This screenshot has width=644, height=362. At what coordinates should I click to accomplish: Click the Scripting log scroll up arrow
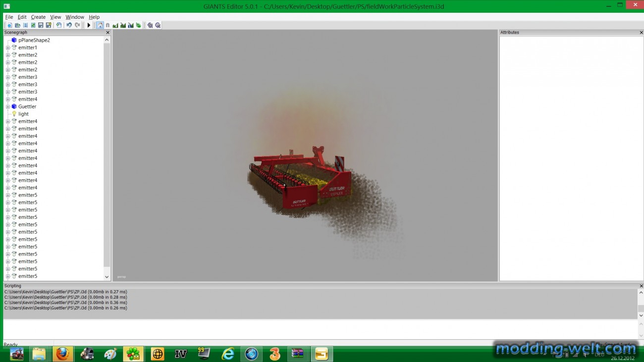coord(641,293)
